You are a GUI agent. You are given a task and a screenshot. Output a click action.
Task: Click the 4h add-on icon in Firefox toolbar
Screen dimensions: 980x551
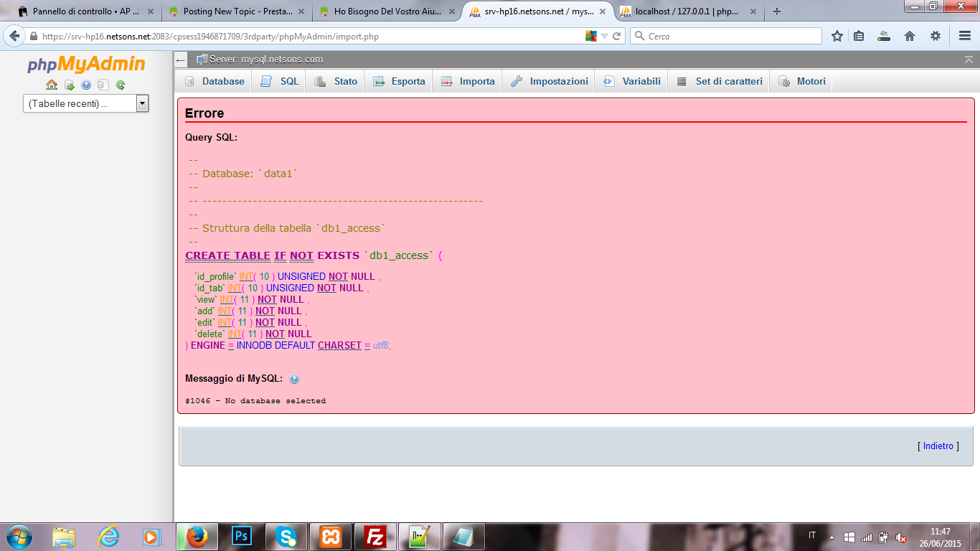pyautogui.click(x=884, y=36)
